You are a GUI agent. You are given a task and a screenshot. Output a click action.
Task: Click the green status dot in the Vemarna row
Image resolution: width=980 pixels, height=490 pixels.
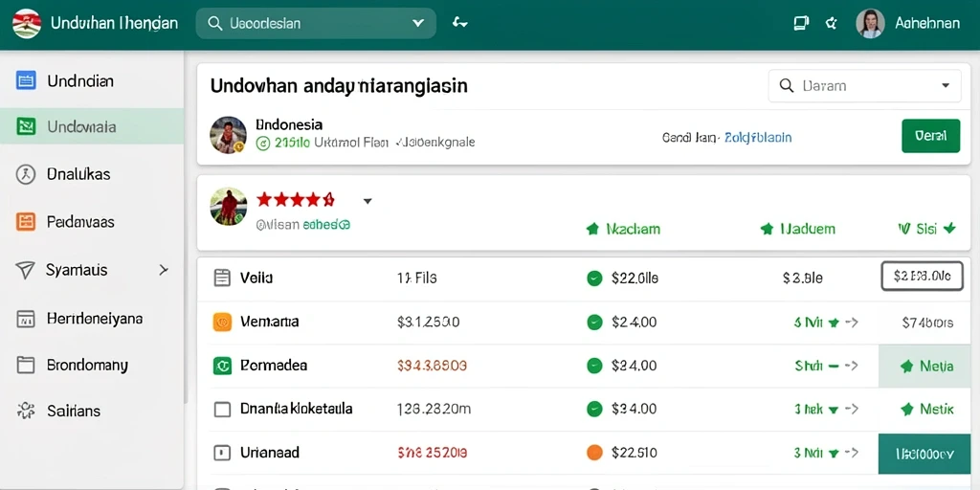coord(594,323)
